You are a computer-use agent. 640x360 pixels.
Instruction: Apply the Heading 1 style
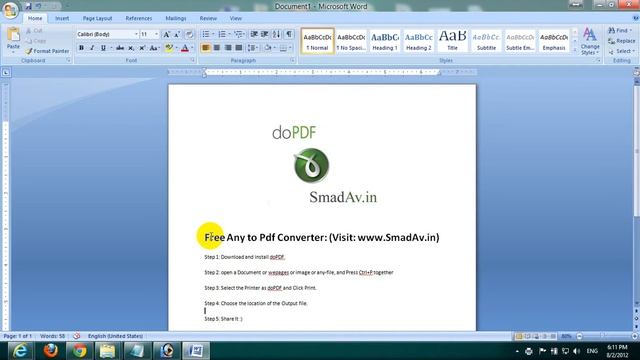[x=385, y=41]
